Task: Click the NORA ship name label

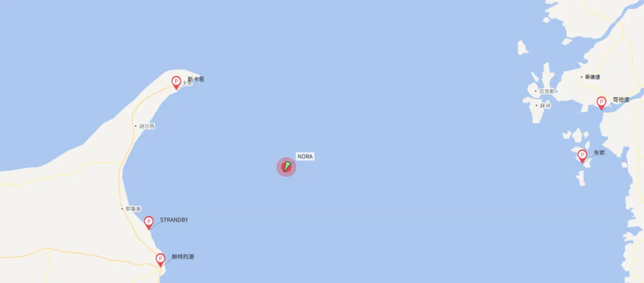Action: [x=305, y=157]
